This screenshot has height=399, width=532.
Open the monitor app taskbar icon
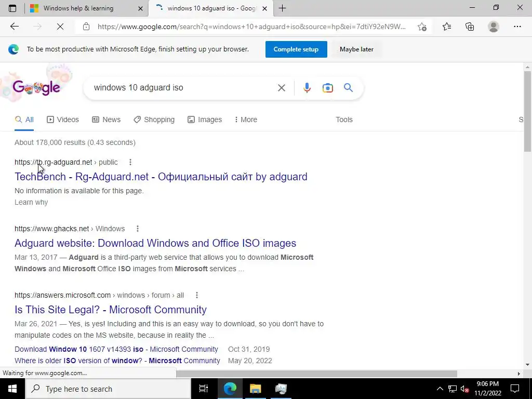pos(281,389)
